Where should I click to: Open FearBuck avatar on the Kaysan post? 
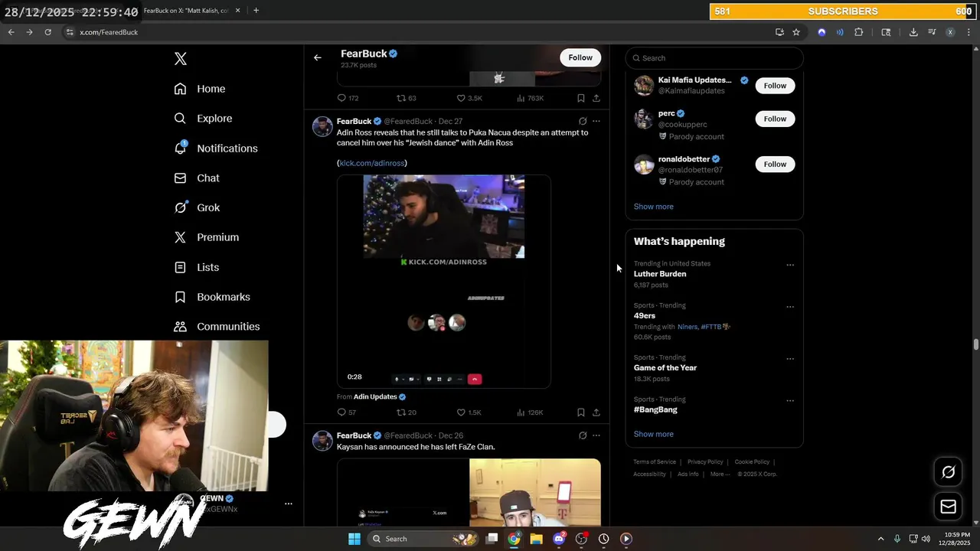click(322, 441)
